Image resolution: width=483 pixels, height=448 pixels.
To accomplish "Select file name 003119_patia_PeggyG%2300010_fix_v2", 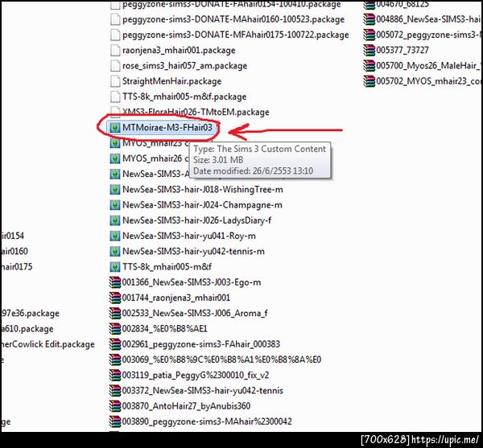I will point(196,375).
